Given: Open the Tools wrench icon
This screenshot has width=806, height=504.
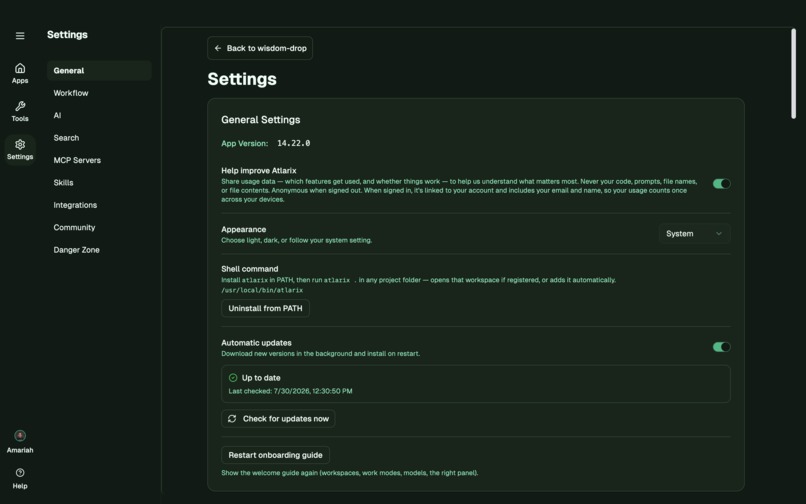Looking at the screenshot, I should 20,106.
